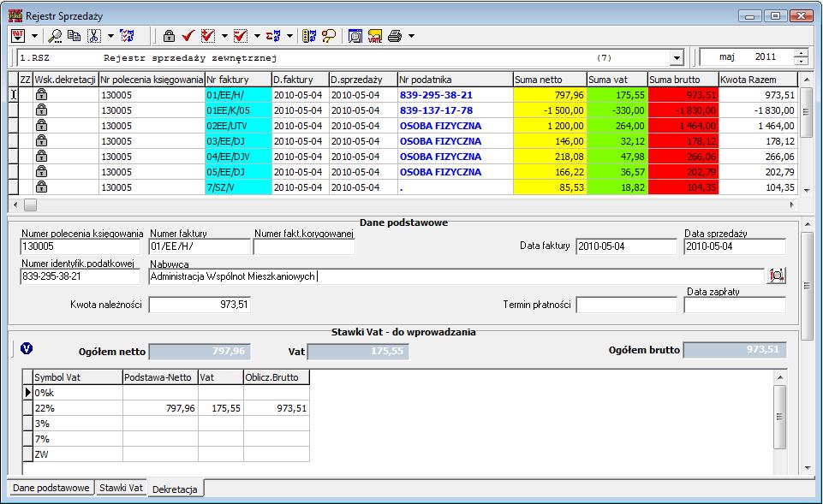This screenshot has height=504, width=823.
Task: Click the Numer faktury input field
Action: pyautogui.click(x=200, y=246)
